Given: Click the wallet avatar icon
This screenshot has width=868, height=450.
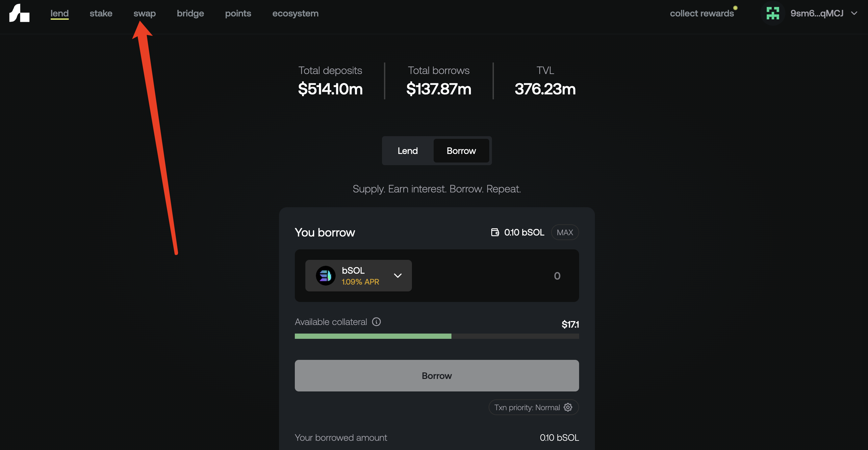Looking at the screenshot, I should click(772, 13).
